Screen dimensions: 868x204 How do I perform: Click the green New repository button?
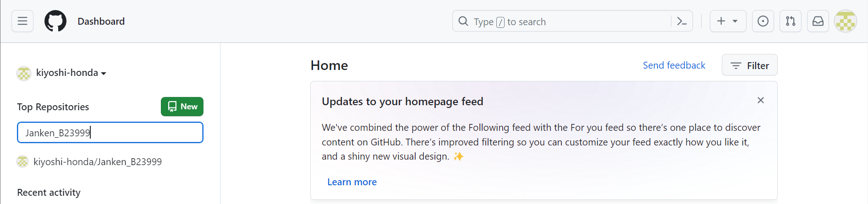tap(182, 107)
